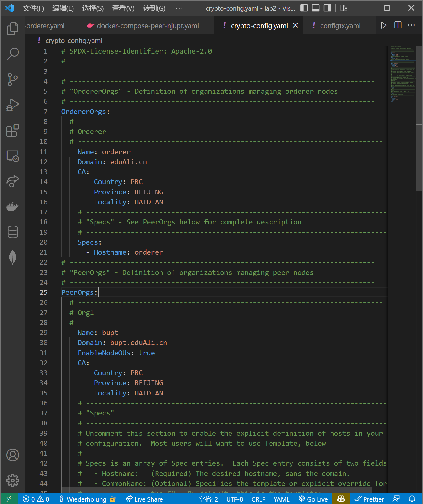Screen dimensions: 423x504
Task: Click Specs key on line 20
Action: coord(88,242)
